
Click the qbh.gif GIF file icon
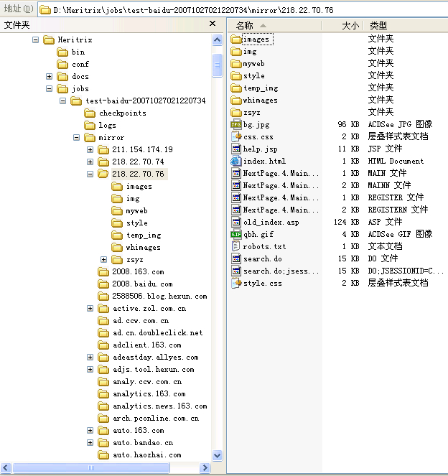(x=236, y=234)
